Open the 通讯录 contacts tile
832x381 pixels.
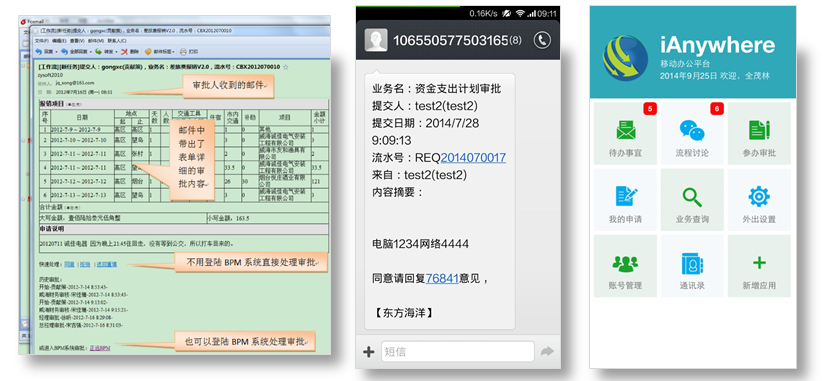[692, 266]
